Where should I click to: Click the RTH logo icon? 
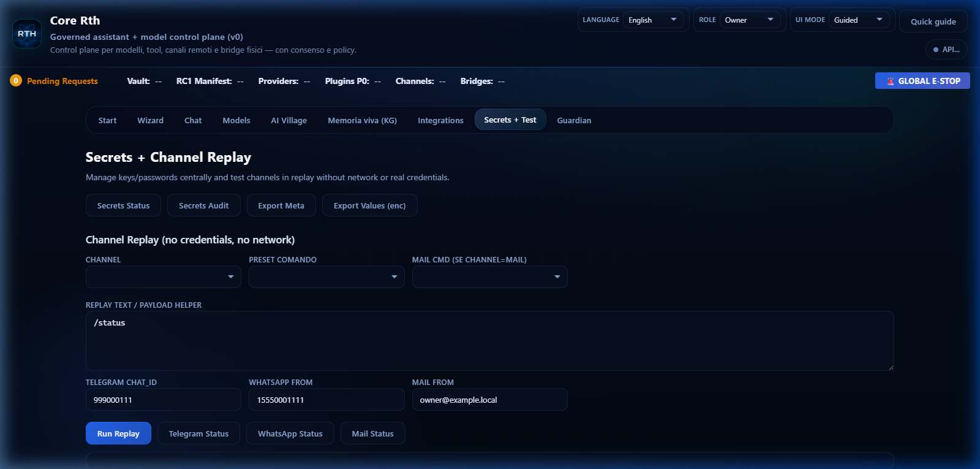(x=27, y=34)
